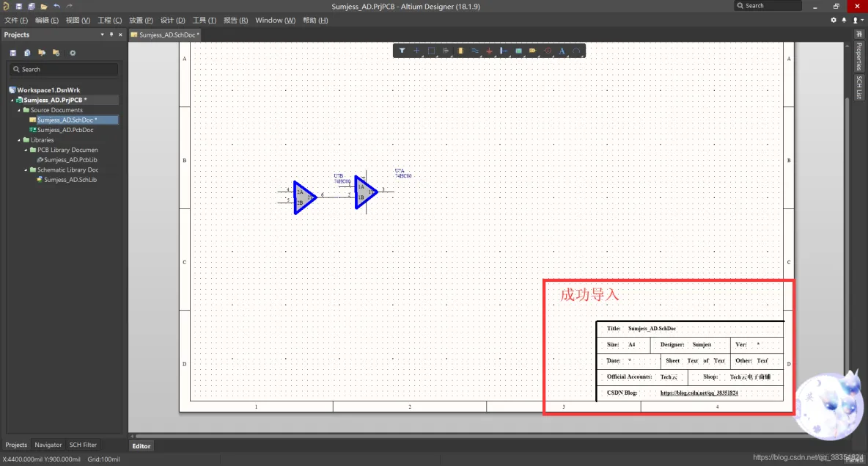Save the document from the title bar
Viewport: 868px width, 466px height.
point(19,6)
